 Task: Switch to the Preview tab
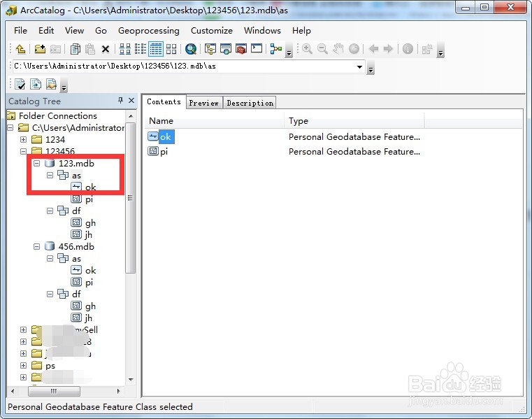point(204,103)
